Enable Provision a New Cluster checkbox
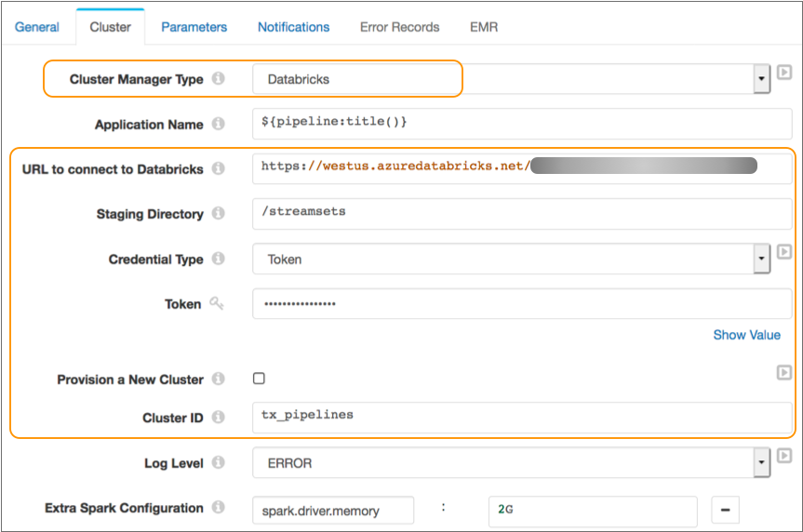 tap(259, 379)
